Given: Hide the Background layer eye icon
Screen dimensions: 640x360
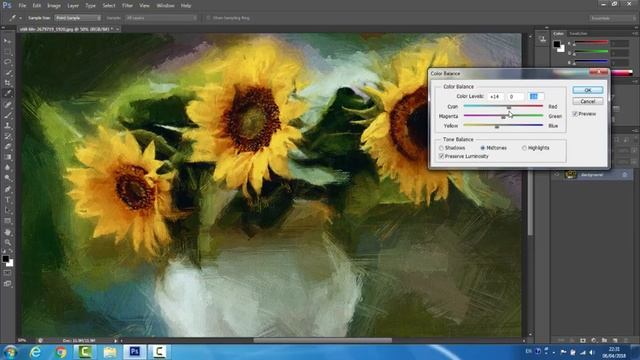Looking at the screenshot, I should [556, 175].
